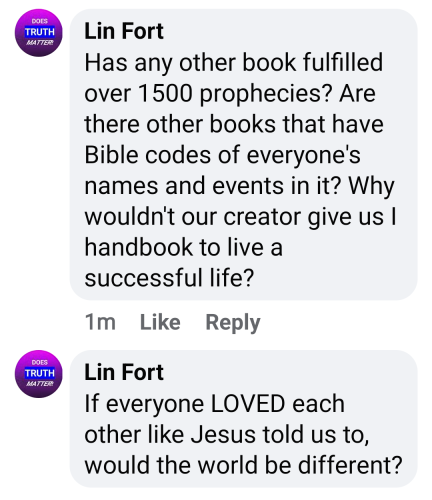
Task: Click the "handbook to live a" line
Action: 183,247
